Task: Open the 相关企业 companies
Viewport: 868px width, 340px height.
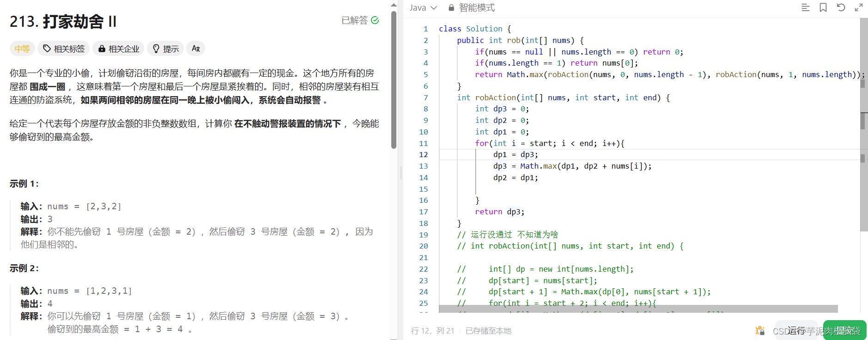Action: pyautogui.click(x=118, y=49)
